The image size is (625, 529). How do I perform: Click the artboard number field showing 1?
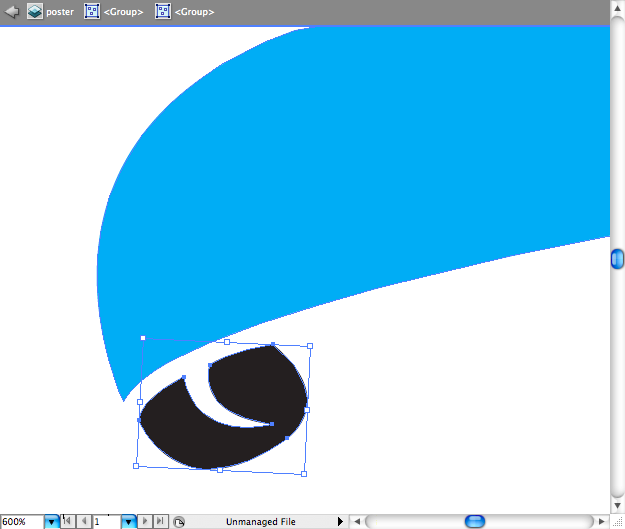106,521
